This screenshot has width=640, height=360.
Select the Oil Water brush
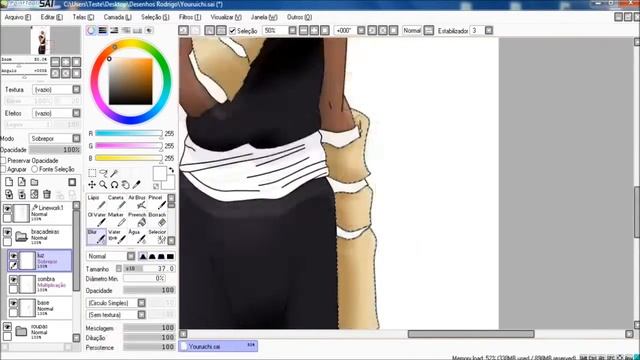click(x=96, y=219)
